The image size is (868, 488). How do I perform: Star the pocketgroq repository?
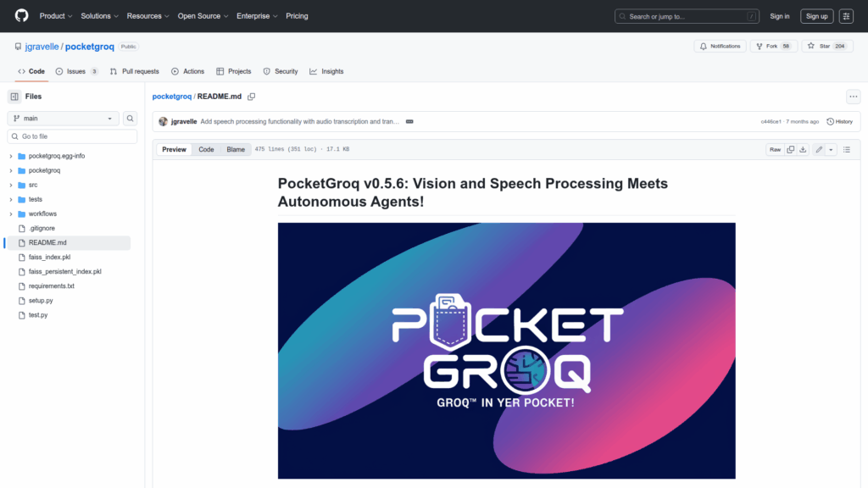(x=827, y=47)
